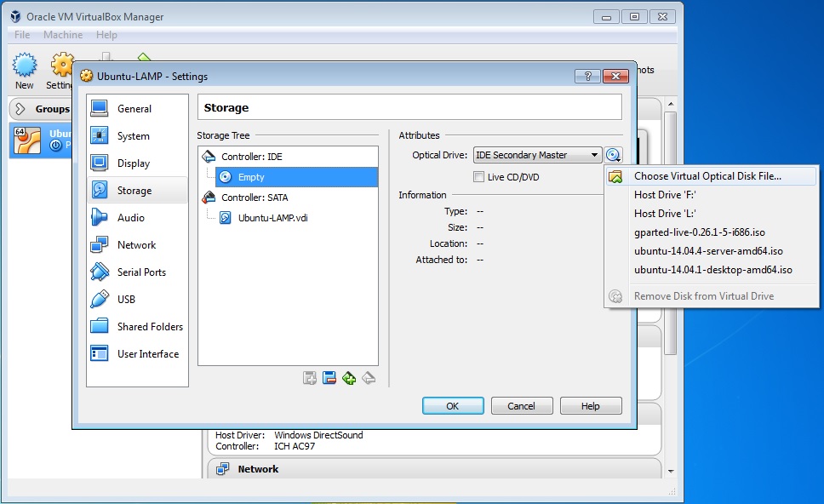Click the optical disk chooser icon button
Viewport: 824px width, 504px height.
[x=613, y=155]
